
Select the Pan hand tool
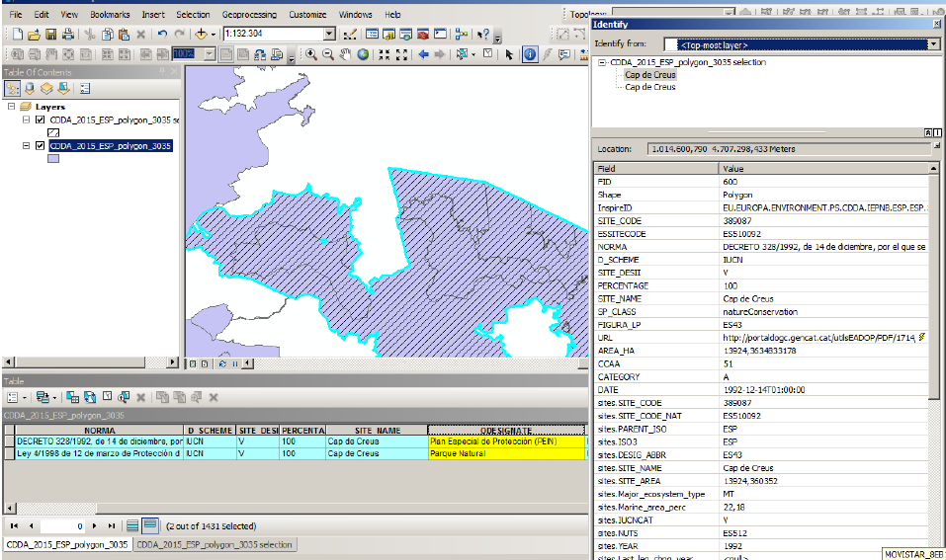coord(346,55)
